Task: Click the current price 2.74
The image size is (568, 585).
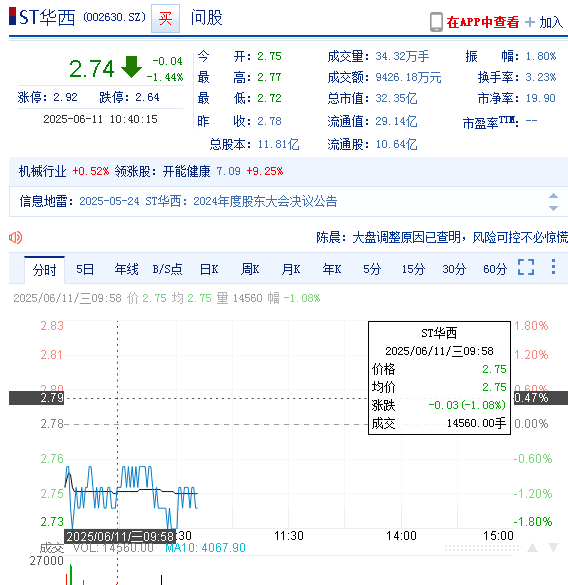Action: click(x=91, y=69)
